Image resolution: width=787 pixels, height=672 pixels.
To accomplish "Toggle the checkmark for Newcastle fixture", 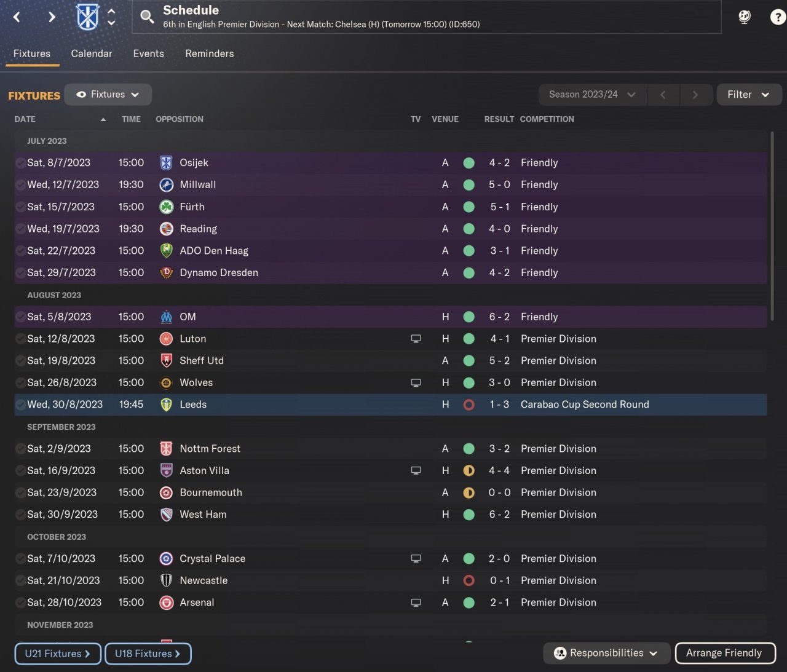I will (x=20, y=580).
